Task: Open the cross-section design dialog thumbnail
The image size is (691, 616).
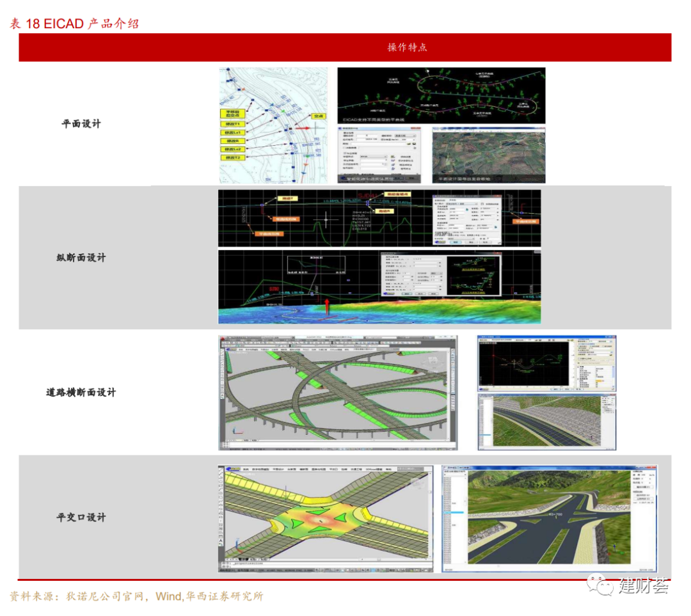Action: click(547, 363)
